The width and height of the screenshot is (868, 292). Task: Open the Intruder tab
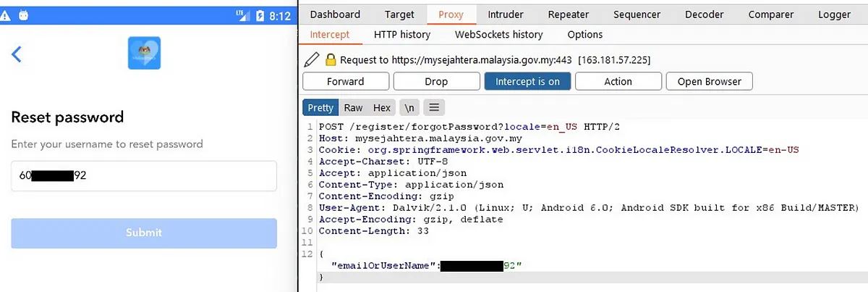click(506, 14)
